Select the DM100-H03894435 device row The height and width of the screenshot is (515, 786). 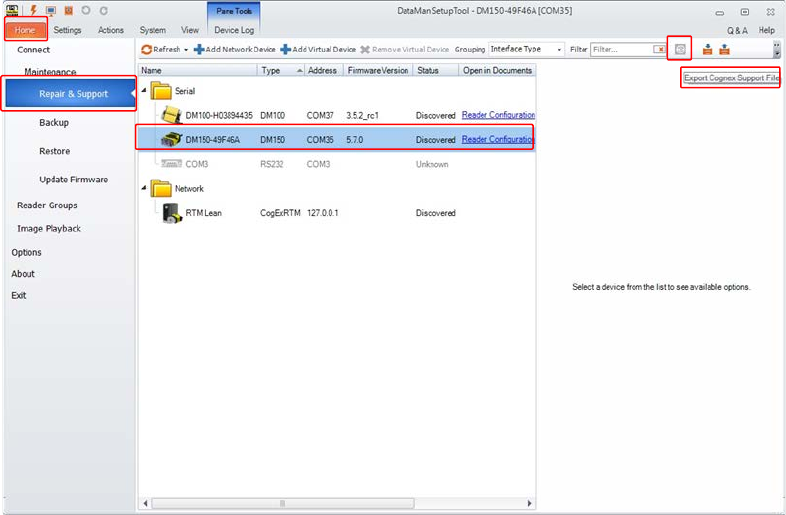click(337, 115)
